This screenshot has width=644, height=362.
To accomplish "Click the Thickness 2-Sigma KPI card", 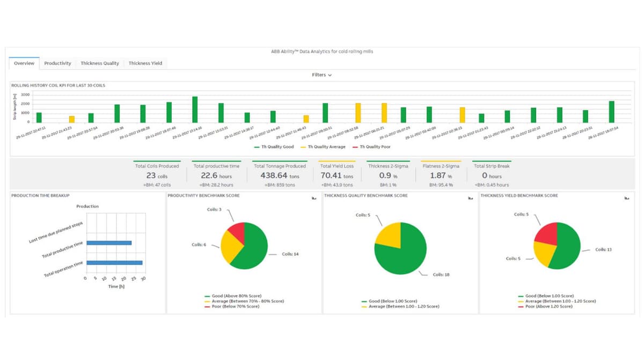I will click(x=388, y=175).
